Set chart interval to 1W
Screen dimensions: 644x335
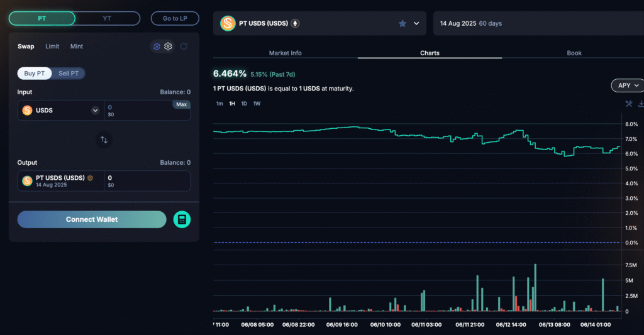pos(257,104)
